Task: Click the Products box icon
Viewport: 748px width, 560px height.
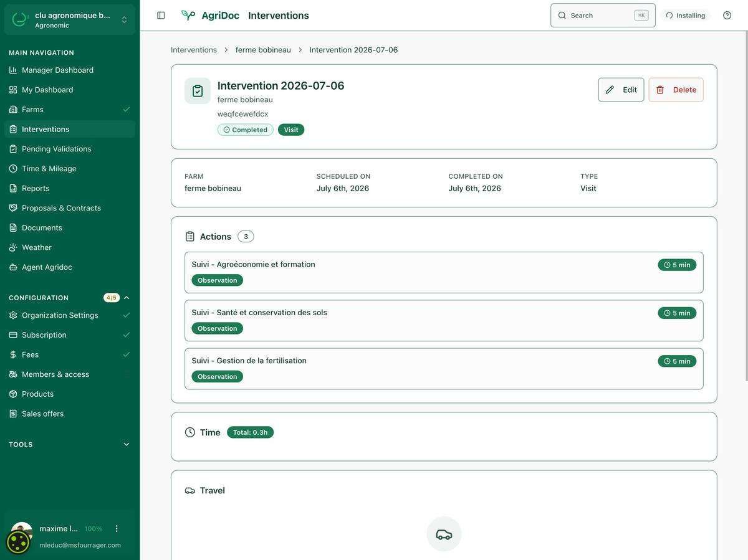Action: coord(13,394)
